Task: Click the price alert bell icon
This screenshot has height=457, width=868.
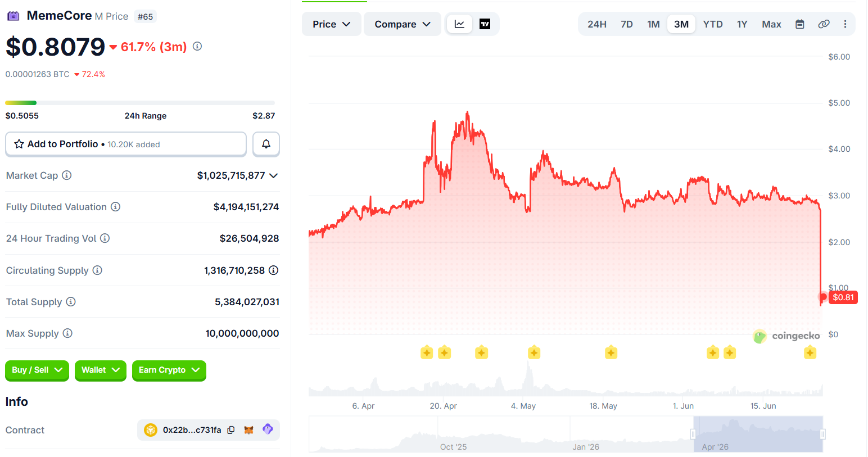Action: point(266,144)
